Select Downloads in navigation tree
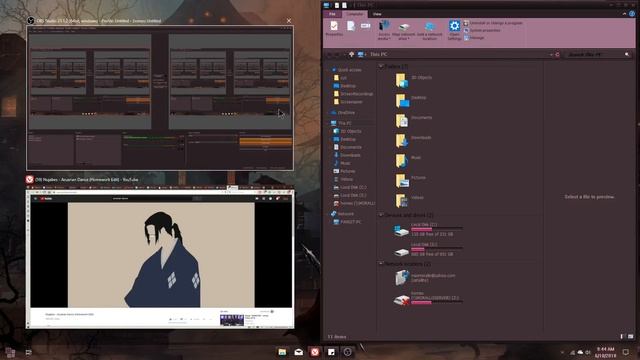This screenshot has height=360, width=640. coord(347,156)
